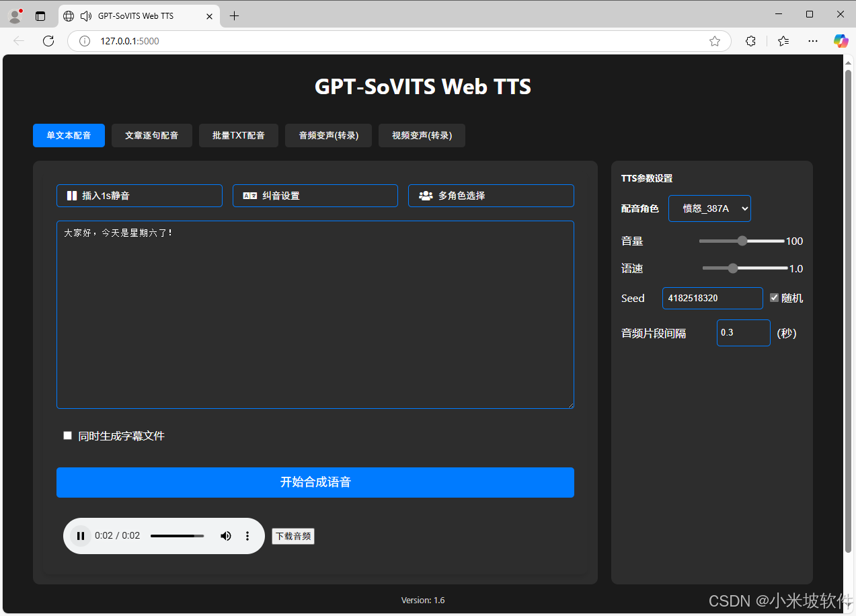Click the 开始合成语音 synthesis button
Screen dimensions: 856x616
(315, 482)
